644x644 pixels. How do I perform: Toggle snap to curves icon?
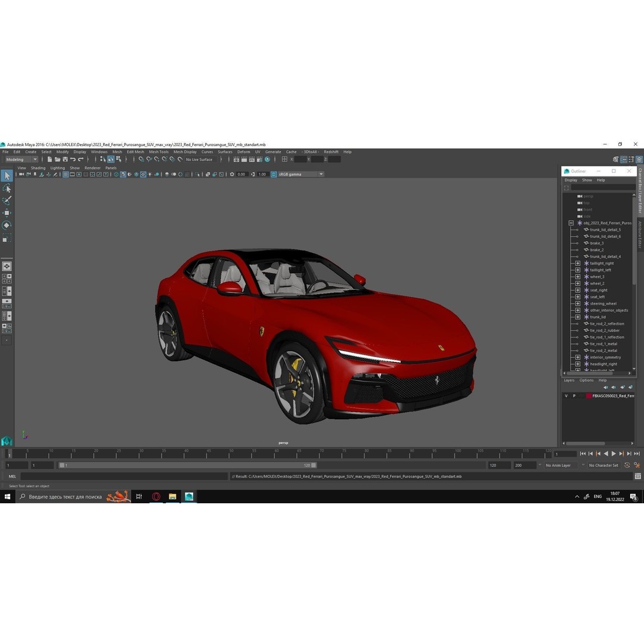point(149,159)
